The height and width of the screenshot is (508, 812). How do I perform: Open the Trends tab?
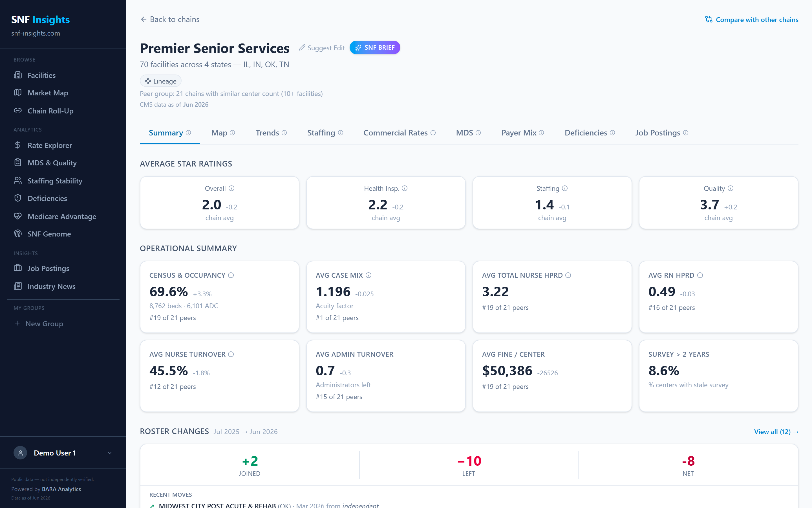[x=271, y=133]
